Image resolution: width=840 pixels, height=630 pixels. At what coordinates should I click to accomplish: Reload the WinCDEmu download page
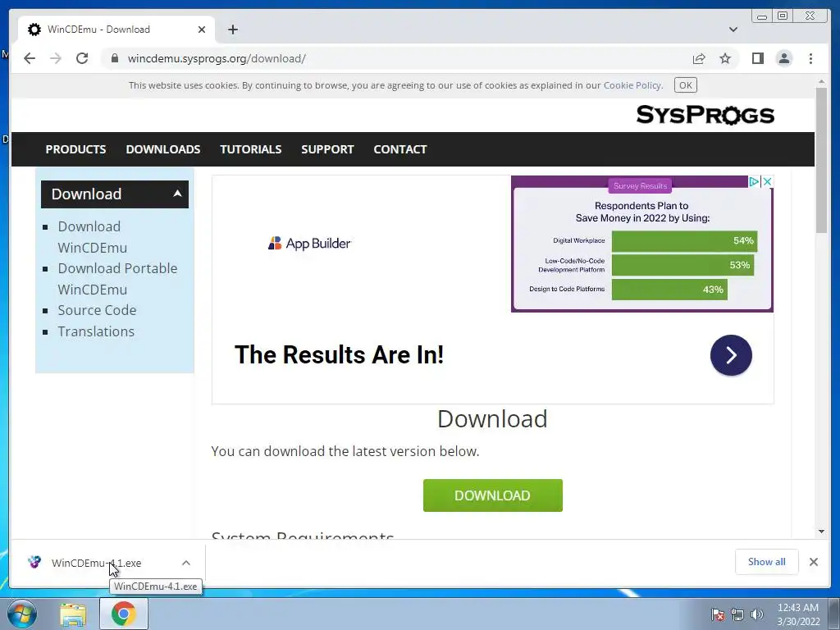coord(82,58)
